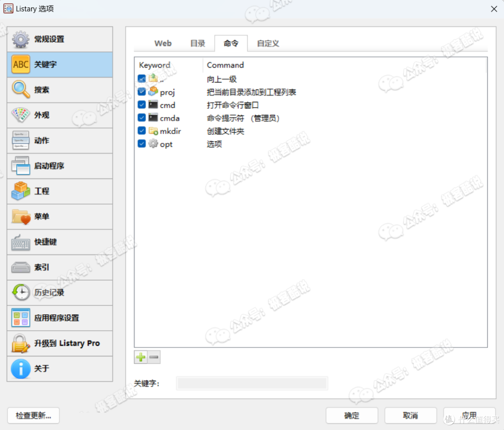Click the proj keyword text
The image size is (504, 430).
pos(168,93)
